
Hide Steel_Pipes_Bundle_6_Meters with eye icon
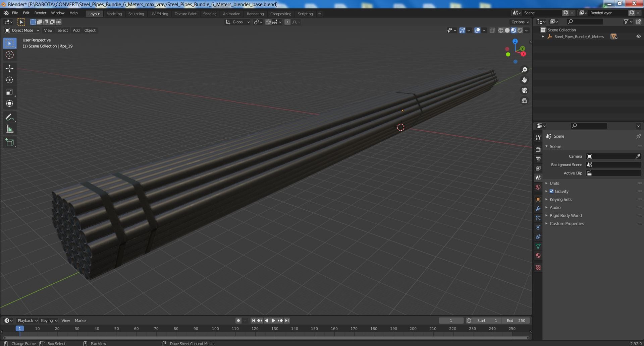click(638, 37)
